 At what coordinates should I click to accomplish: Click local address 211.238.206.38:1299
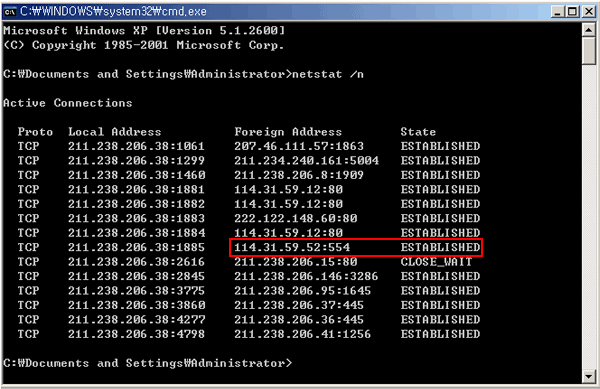(x=137, y=161)
